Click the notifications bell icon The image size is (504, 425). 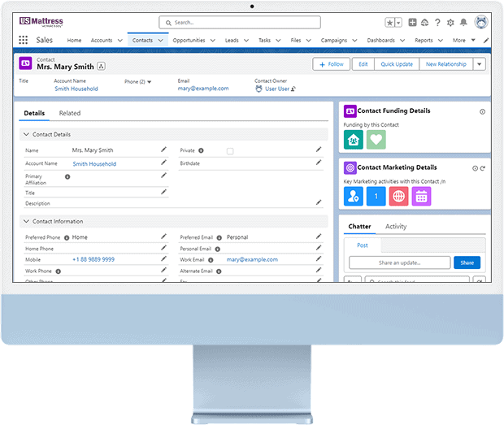(463, 23)
